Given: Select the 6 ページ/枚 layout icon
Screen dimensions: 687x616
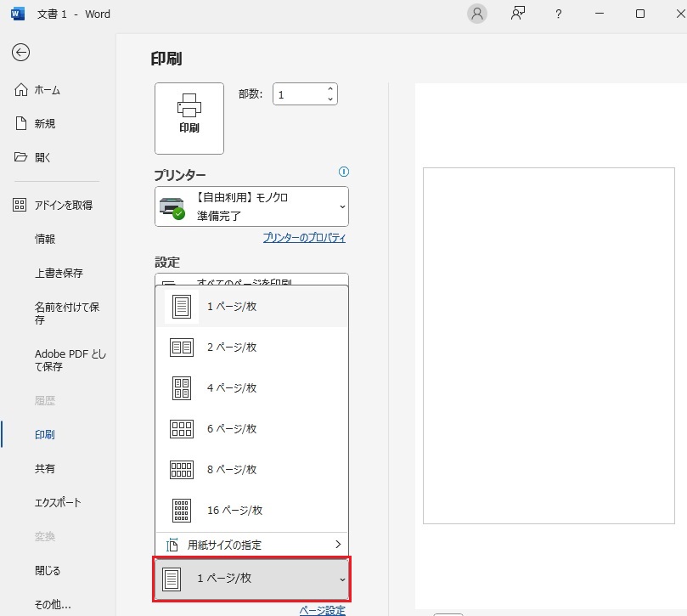Looking at the screenshot, I should (x=181, y=428).
